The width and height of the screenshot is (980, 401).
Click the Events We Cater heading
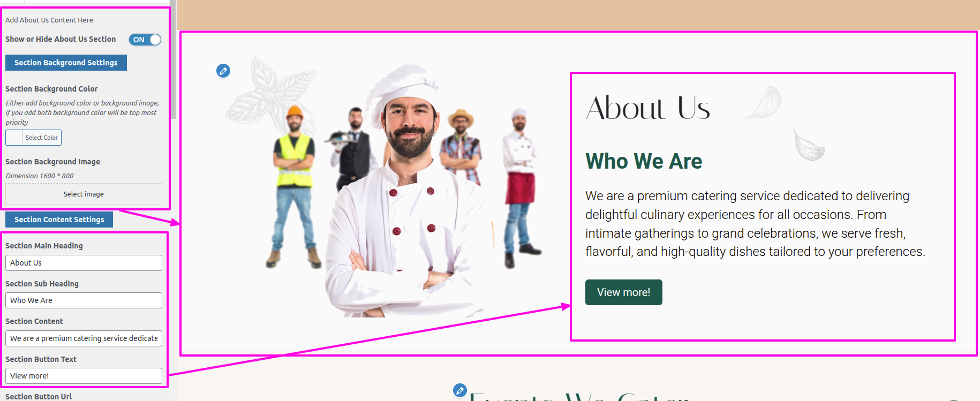click(x=579, y=397)
